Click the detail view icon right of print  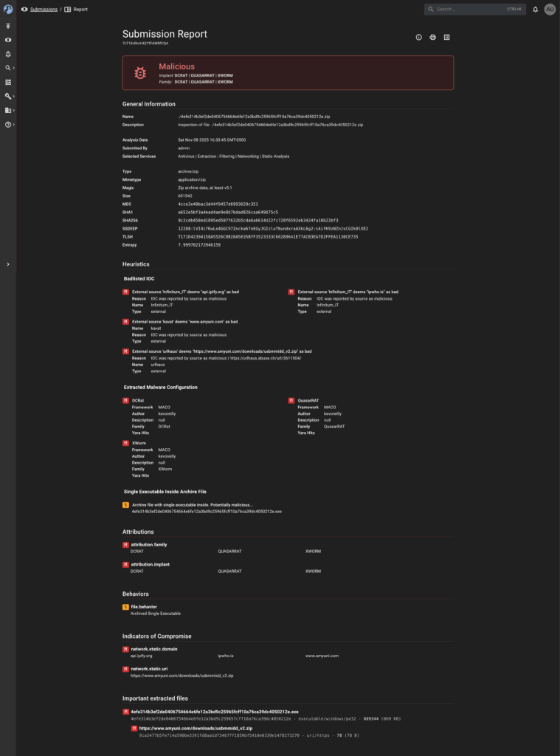(x=446, y=37)
